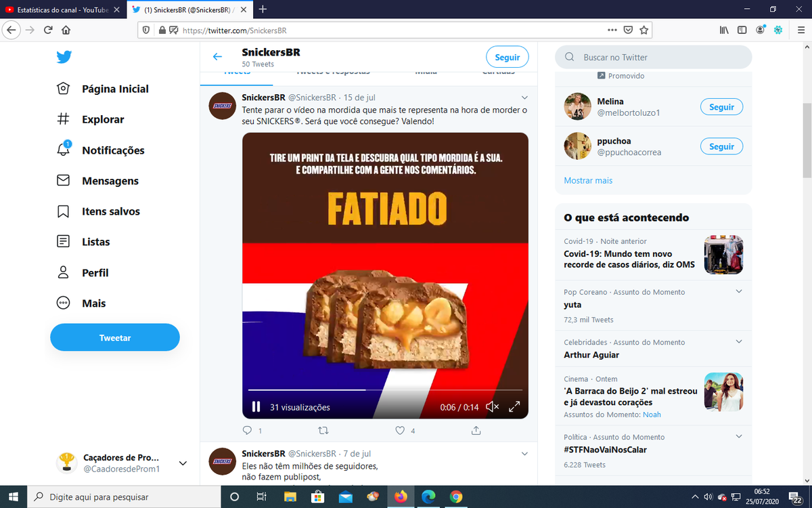Open the Caçadores de Prom account switcher
Screen dimensions: 812x508
(x=122, y=463)
